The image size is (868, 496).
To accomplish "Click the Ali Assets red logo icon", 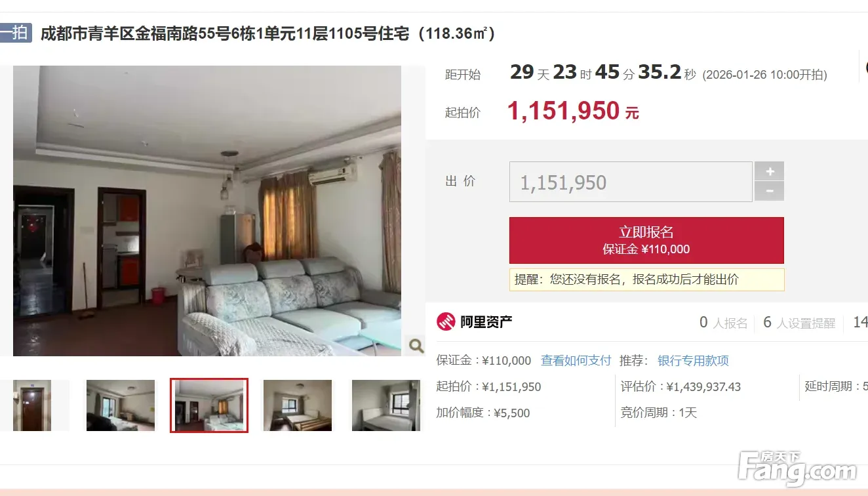I will pos(446,321).
